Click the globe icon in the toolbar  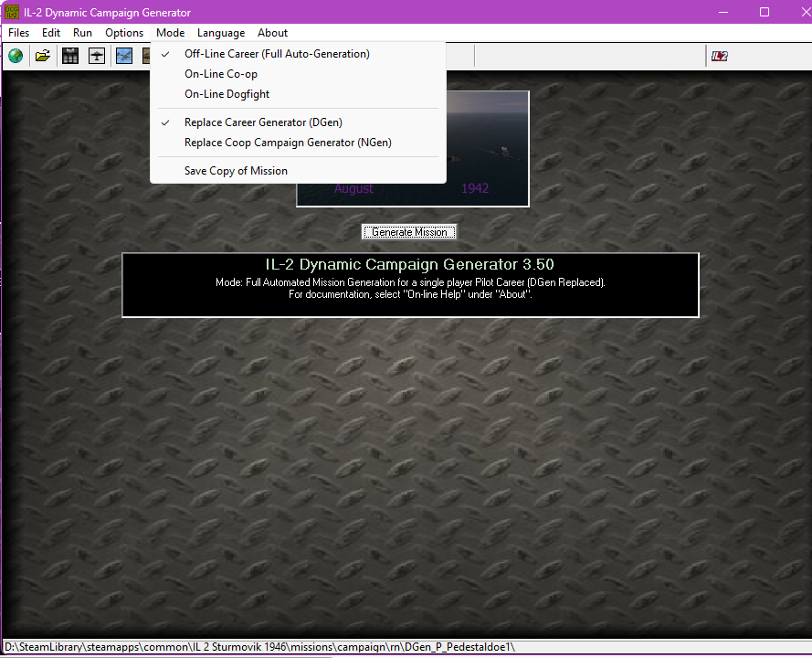[16, 56]
